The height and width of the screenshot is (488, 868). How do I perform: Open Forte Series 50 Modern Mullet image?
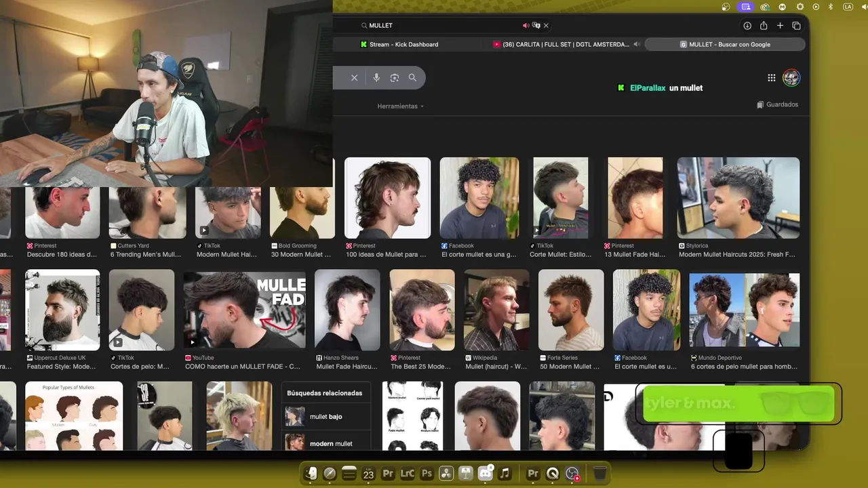571,310
